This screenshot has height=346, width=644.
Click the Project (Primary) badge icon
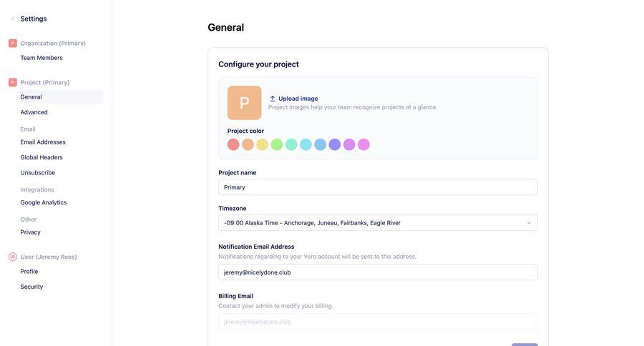click(x=13, y=82)
